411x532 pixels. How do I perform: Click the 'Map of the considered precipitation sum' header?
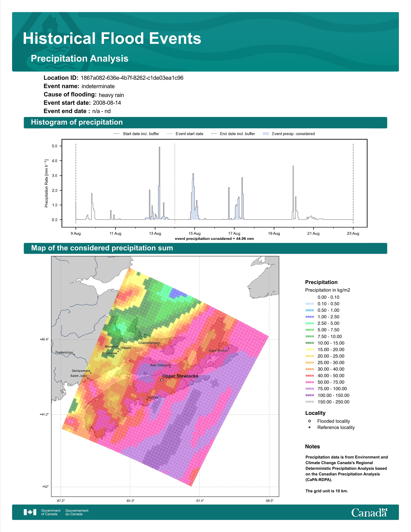click(102, 248)
